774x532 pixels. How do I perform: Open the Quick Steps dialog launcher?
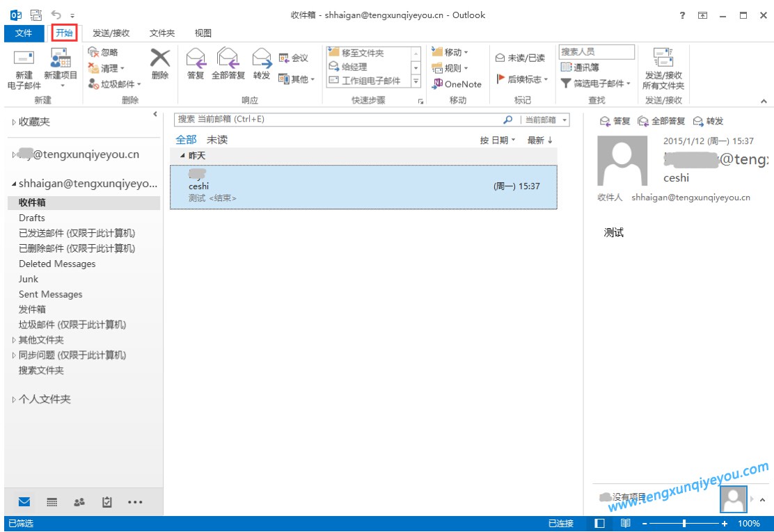420,101
